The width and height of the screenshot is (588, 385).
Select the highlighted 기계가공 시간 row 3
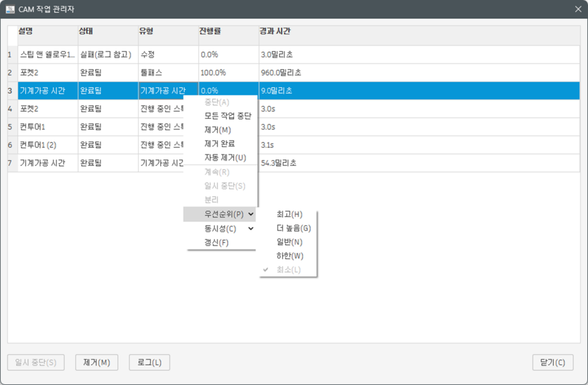(48, 90)
